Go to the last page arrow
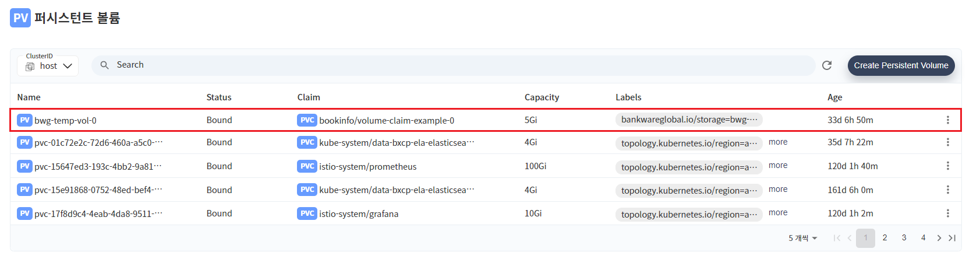This screenshot has width=980, height=259. [952, 238]
